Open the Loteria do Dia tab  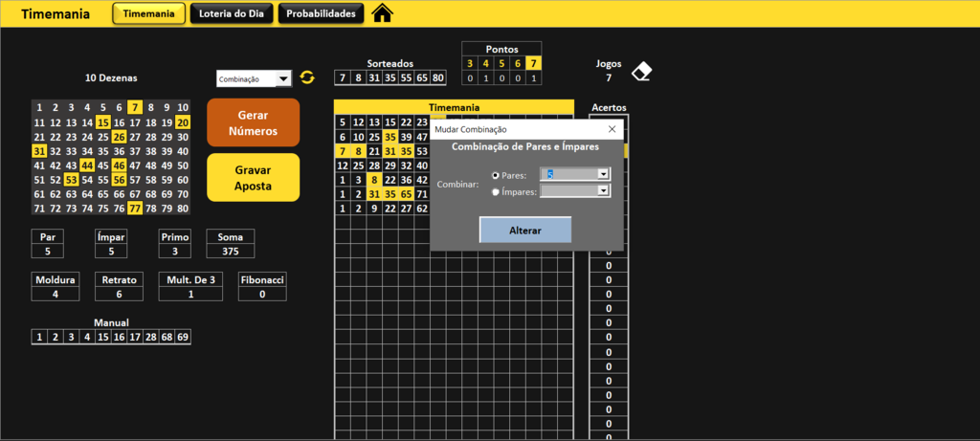pyautogui.click(x=232, y=13)
